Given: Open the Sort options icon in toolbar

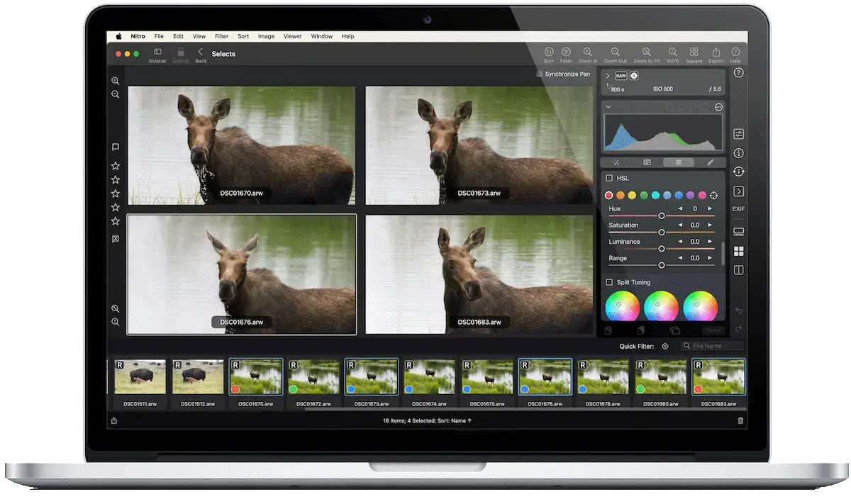Looking at the screenshot, I should coord(548,53).
